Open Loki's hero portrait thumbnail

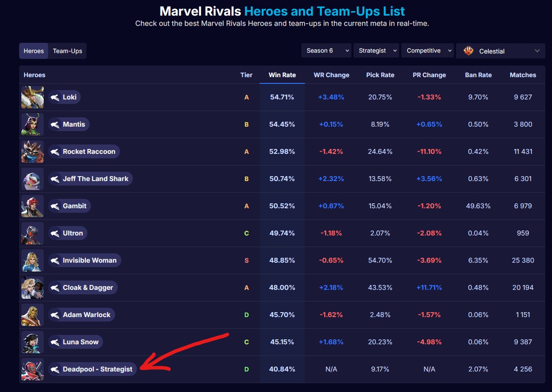coord(33,97)
